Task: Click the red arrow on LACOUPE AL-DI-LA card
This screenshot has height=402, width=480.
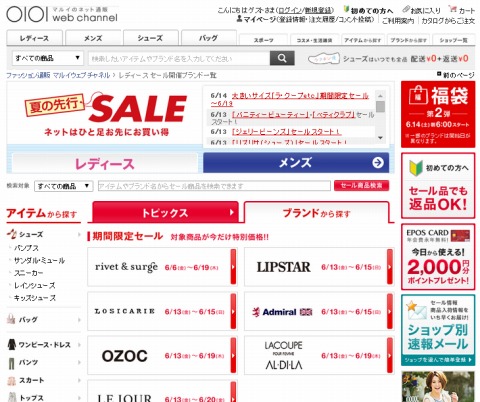Action: click(390, 355)
